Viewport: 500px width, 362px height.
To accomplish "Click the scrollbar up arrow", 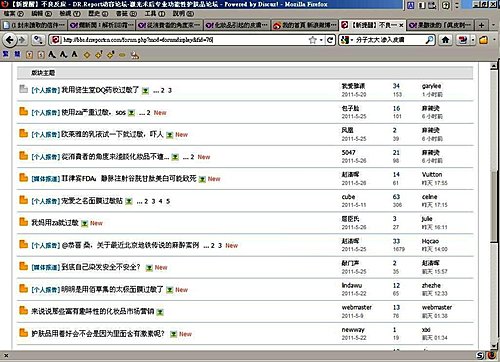I will point(494,66).
